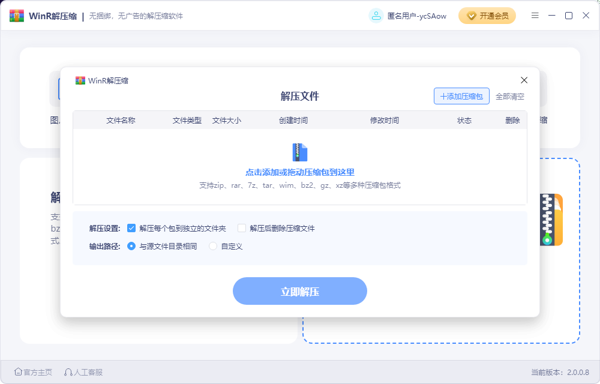Screen dimensions: 600x384
Task: Click 文件名称 column header
Action: click(x=121, y=120)
